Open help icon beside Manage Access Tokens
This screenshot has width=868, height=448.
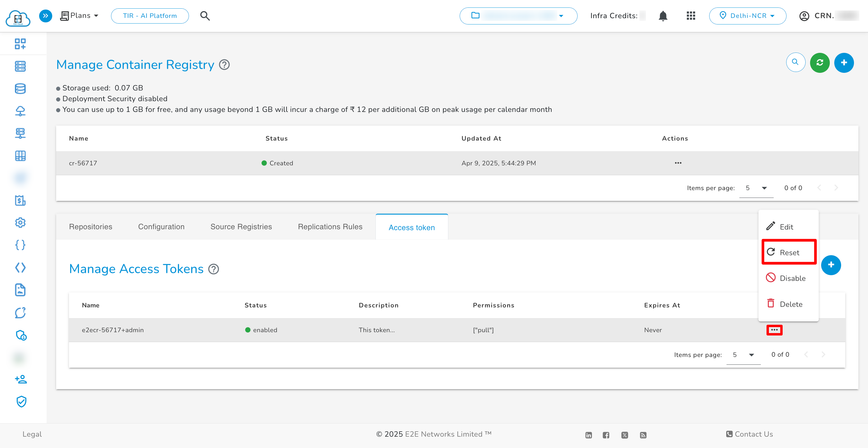(214, 269)
